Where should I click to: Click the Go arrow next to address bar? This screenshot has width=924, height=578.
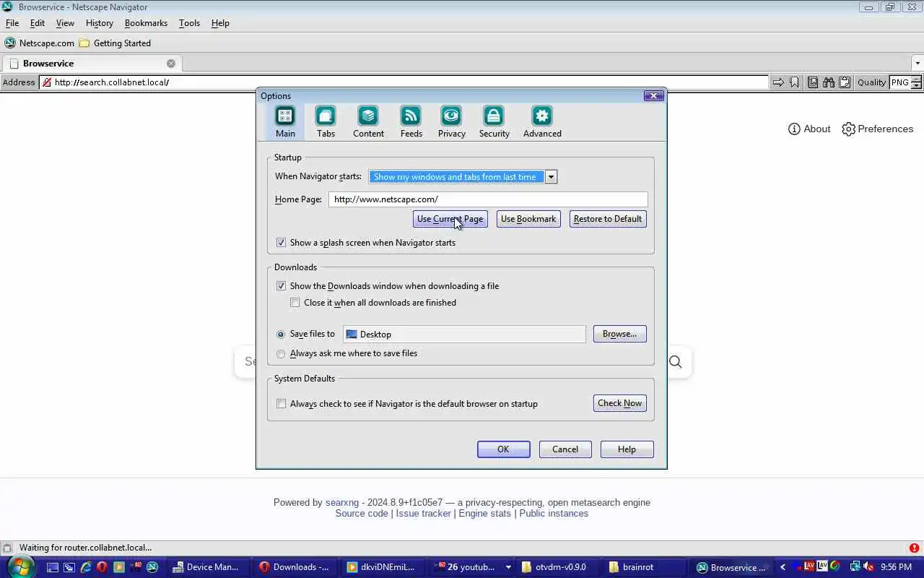(x=778, y=82)
